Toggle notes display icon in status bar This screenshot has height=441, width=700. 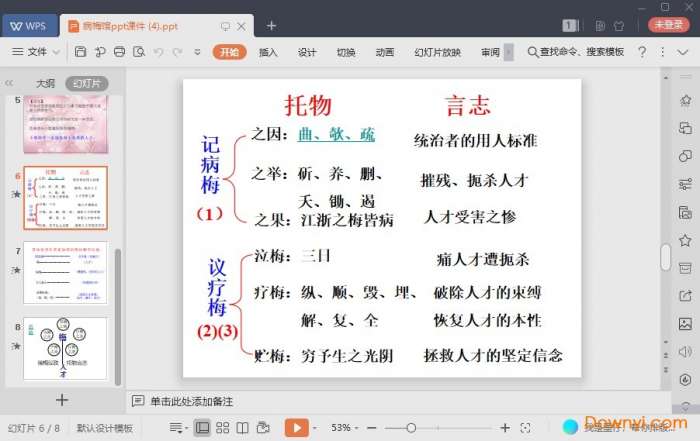tap(178, 428)
